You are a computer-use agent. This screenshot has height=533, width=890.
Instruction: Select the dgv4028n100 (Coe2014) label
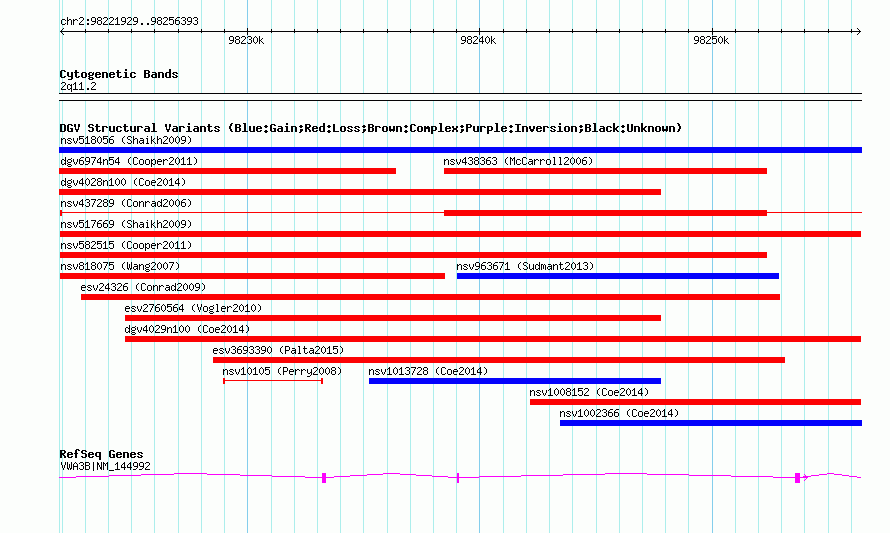(x=123, y=182)
